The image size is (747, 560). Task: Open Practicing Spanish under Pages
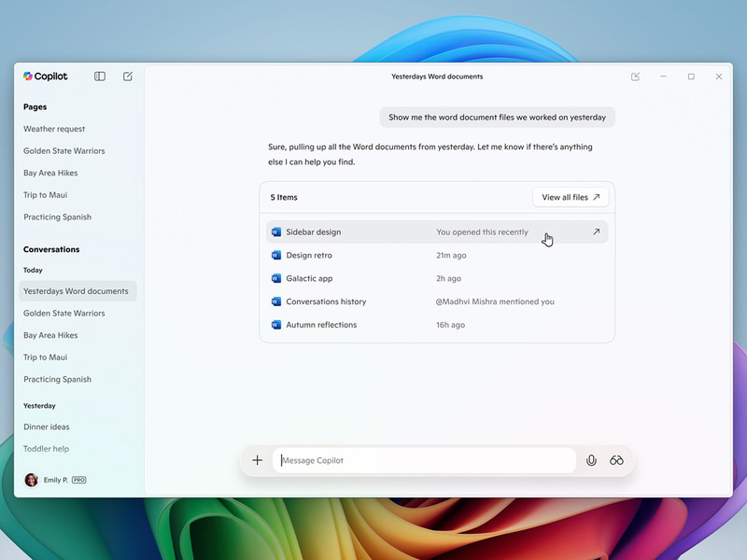coord(57,217)
